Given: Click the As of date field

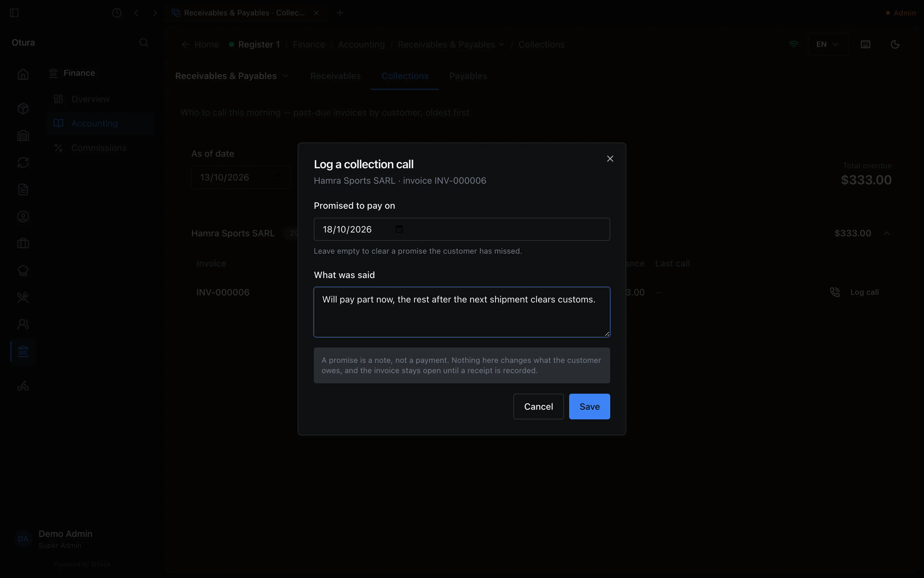Looking at the screenshot, I should pyautogui.click(x=241, y=177).
